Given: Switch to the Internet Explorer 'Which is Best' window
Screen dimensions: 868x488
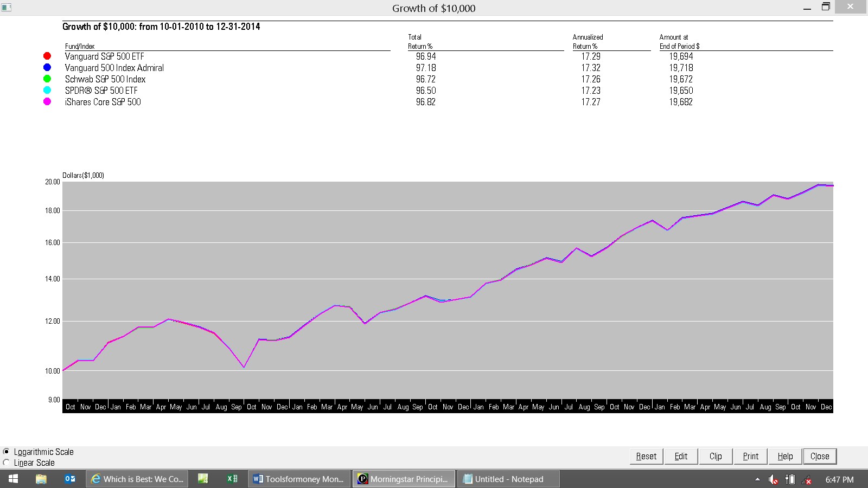Looking at the screenshot, I should coord(137,479).
